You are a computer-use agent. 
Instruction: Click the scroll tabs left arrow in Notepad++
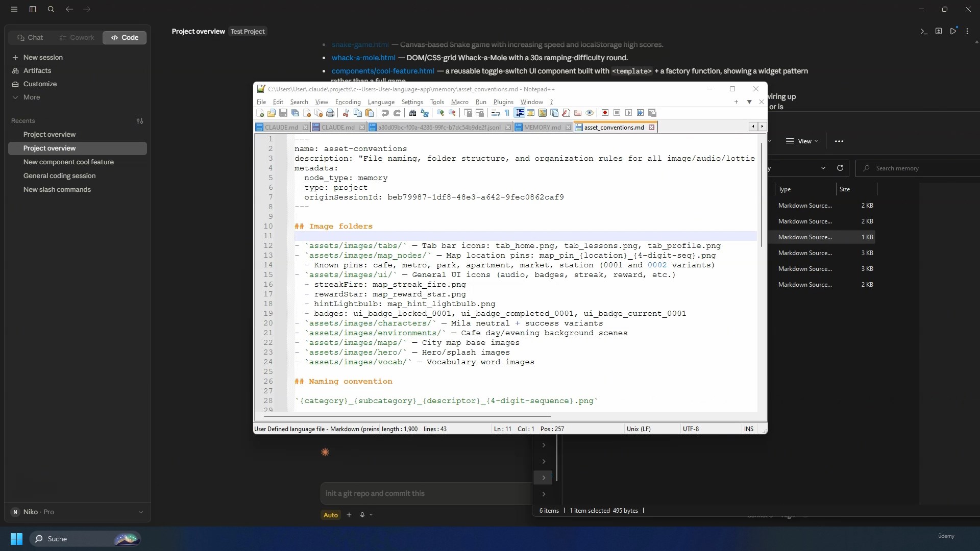click(x=753, y=127)
